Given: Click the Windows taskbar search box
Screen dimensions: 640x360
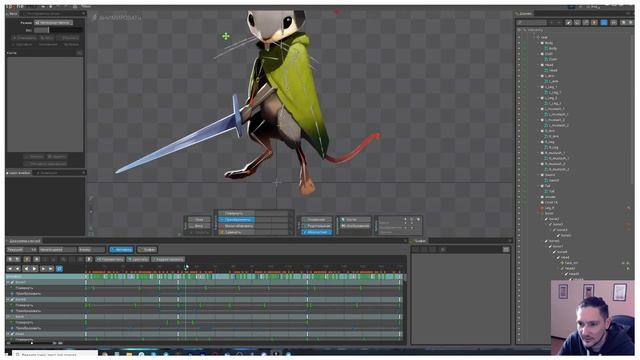Looking at the screenshot, I should click(55, 354).
